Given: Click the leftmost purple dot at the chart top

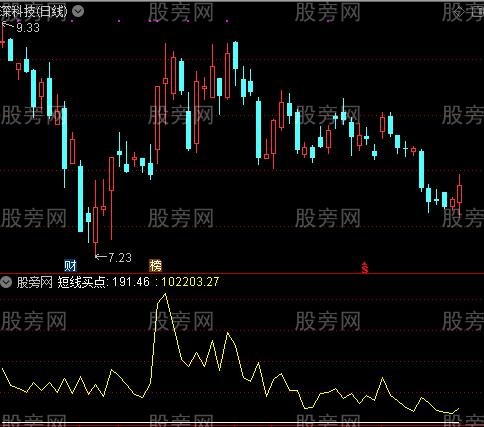Looking at the screenshot, I should (x=72, y=21).
